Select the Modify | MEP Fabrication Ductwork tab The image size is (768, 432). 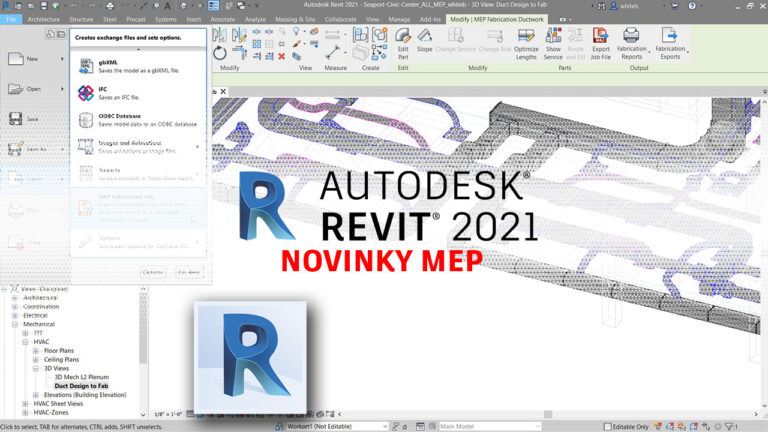coord(497,20)
